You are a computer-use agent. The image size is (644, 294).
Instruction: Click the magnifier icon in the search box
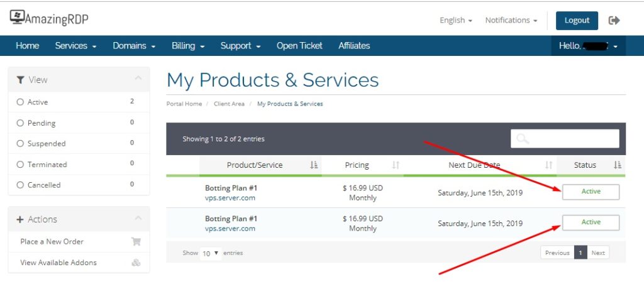(523, 139)
